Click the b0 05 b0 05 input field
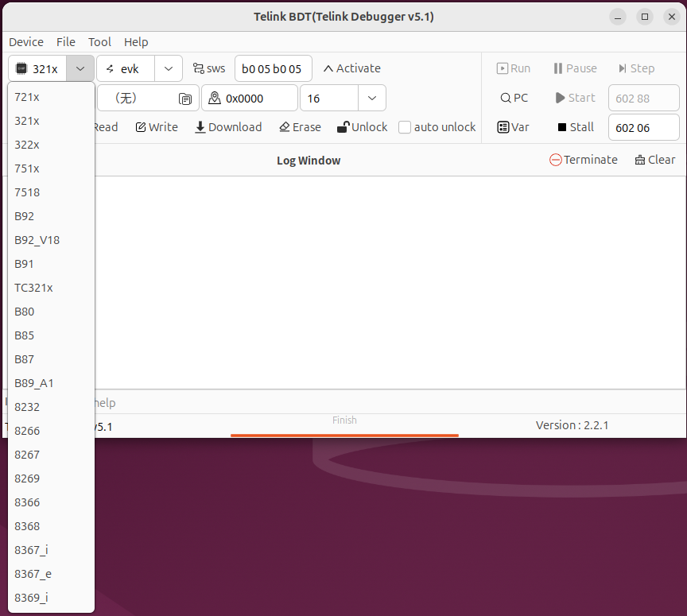Image resolution: width=687 pixels, height=616 pixels. coord(274,69)
